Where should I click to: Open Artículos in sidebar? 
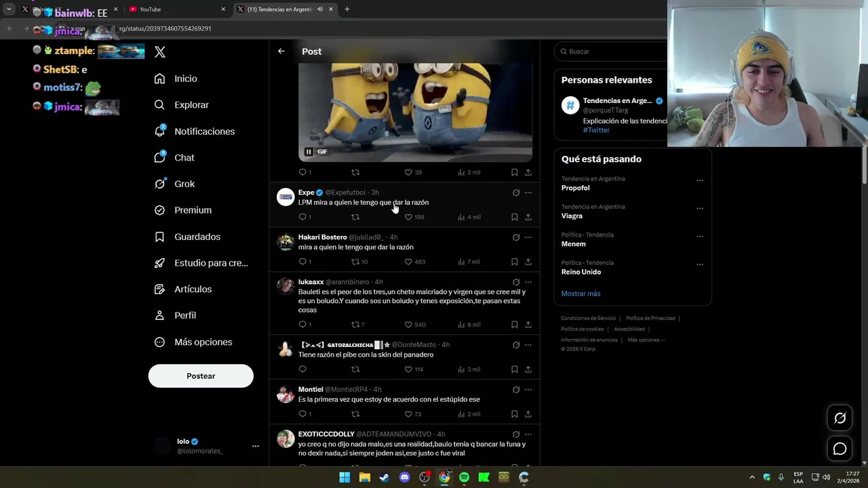182,289
